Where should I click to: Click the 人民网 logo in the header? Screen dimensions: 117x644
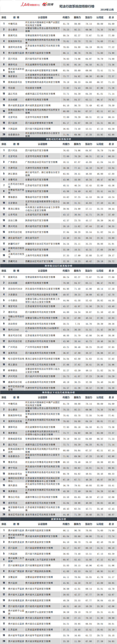pos(25,4)
